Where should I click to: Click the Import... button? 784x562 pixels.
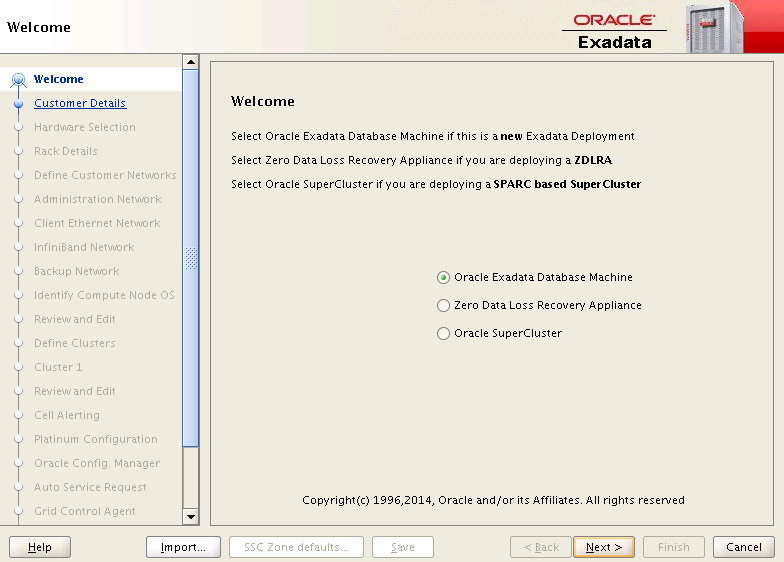point(183,547)
